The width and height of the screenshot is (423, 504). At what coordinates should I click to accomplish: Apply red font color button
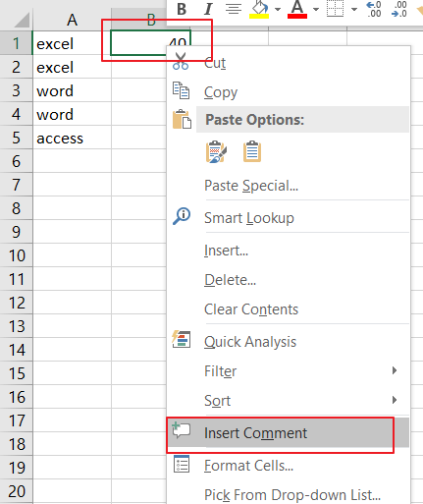pyautogui.click(x=297, y=9)
